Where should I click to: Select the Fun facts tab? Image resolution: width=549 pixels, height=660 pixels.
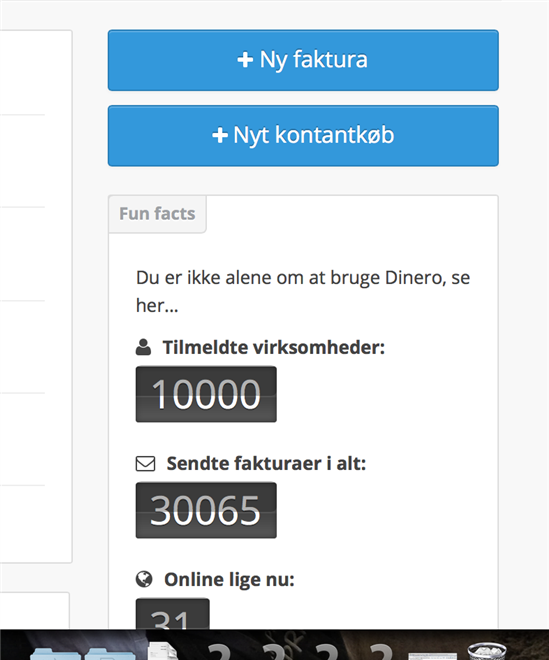point(157,214)
